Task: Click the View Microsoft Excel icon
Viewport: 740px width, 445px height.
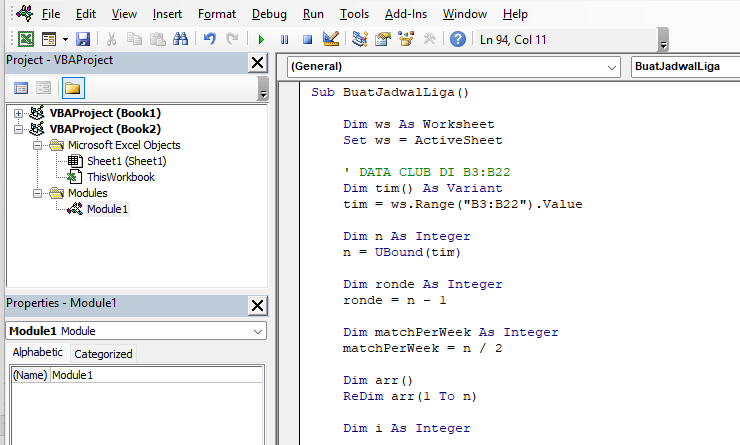Action: 26,39
